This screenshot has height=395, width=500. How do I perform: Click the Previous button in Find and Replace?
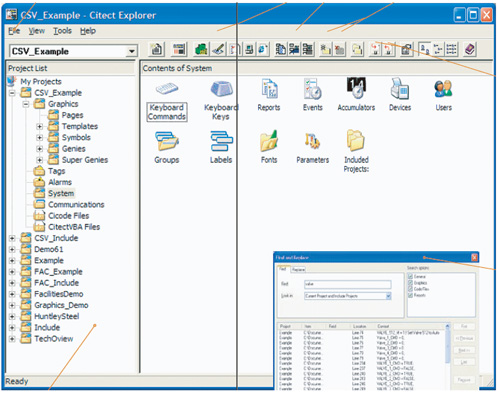[x=464, y=338]
